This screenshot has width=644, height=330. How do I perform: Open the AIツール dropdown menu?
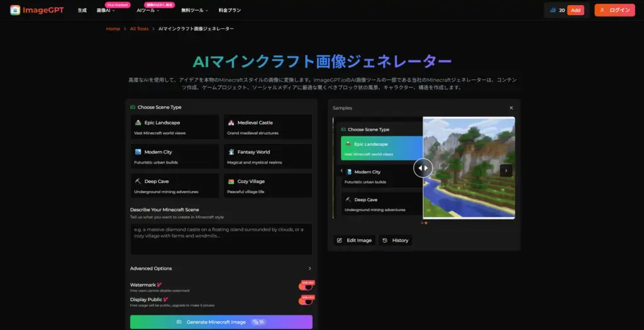point(148,10)
